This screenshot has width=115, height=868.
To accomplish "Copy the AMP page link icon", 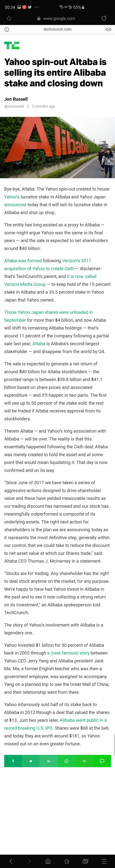I will [x=108, y=29].
